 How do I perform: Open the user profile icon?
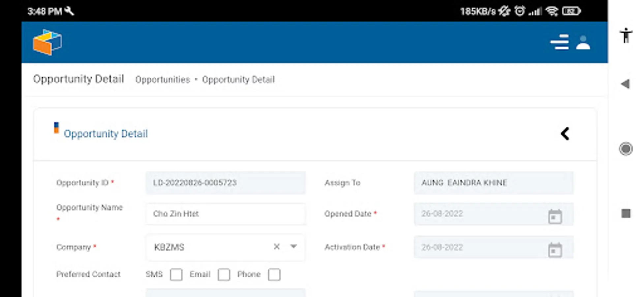pos(583,43)
